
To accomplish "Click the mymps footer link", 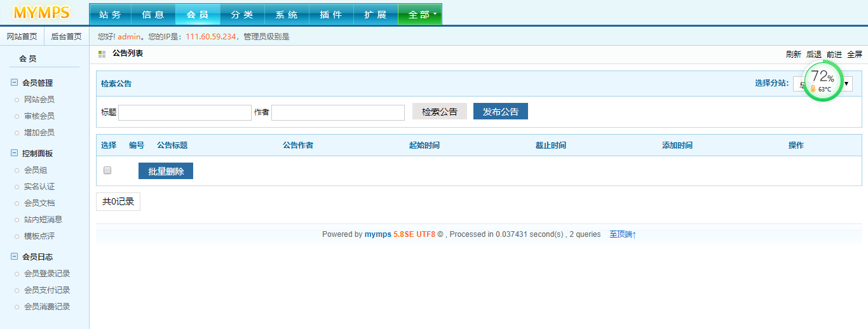I will [378, 234].
